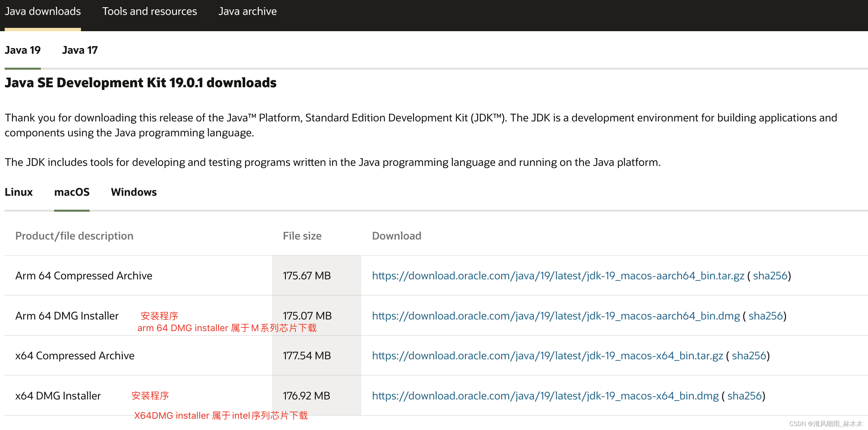Switch to the Windows platform tab
The image size is (868, 430).
click(134, 192)
